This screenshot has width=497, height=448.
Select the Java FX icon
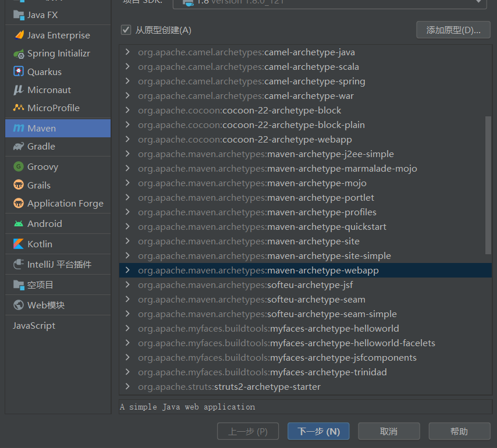pyautogui.click(x=19, y=15)
